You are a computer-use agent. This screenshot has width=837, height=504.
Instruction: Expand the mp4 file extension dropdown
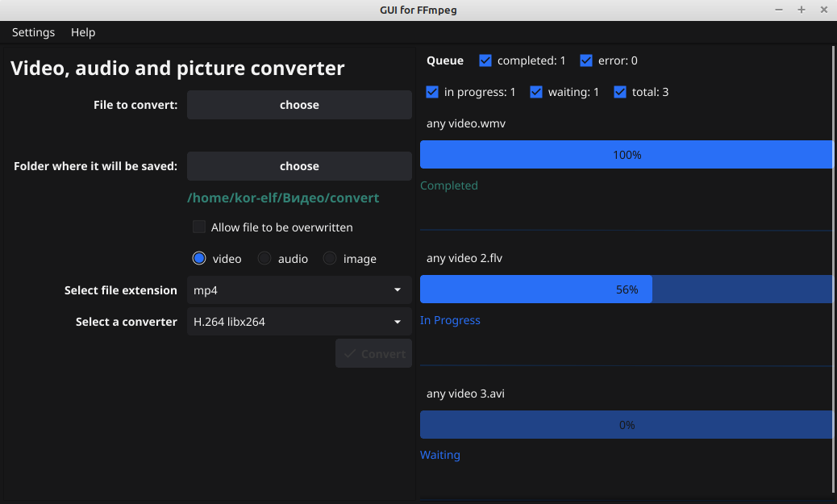[299, 290]
